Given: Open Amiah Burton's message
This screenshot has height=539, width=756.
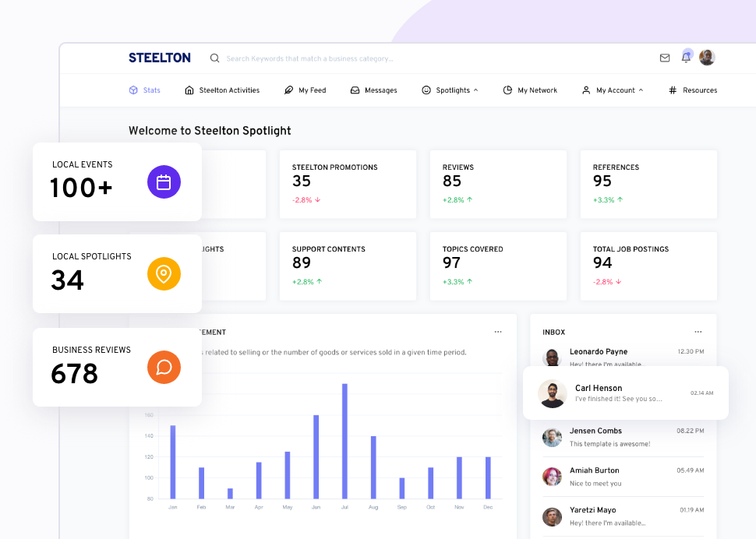Looking at the screenshot, I should pos(623,477).
